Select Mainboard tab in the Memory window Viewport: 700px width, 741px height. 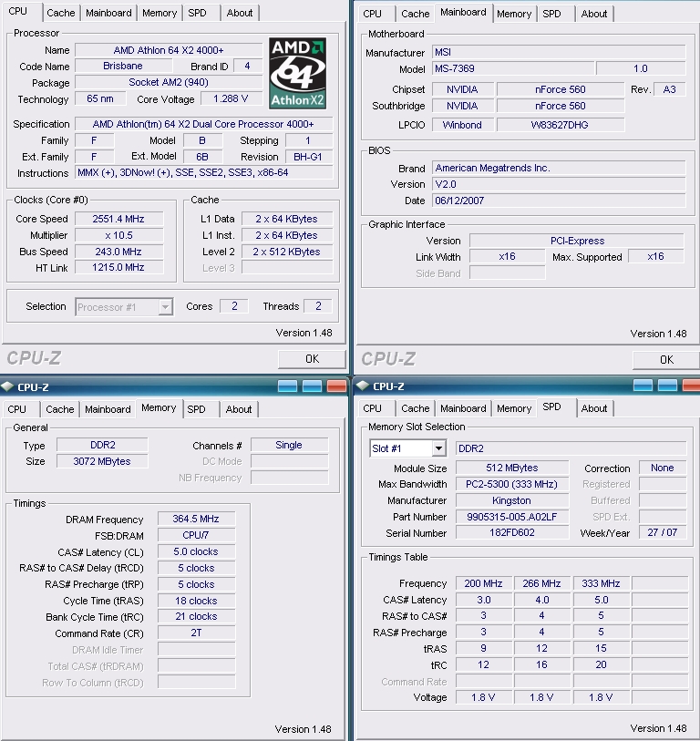click(108, 409)
